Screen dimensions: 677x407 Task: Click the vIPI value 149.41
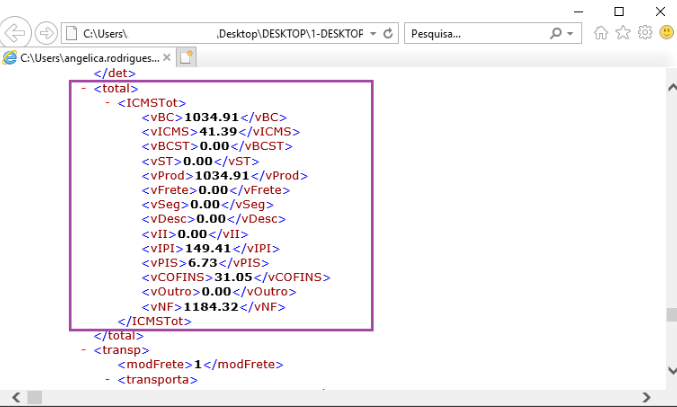208,249
